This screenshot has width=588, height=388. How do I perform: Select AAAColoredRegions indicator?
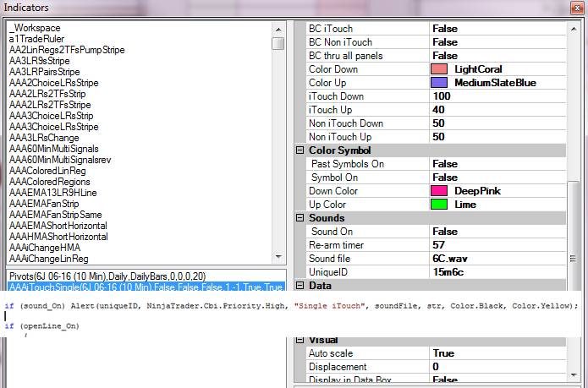click(x=50, y=182)
